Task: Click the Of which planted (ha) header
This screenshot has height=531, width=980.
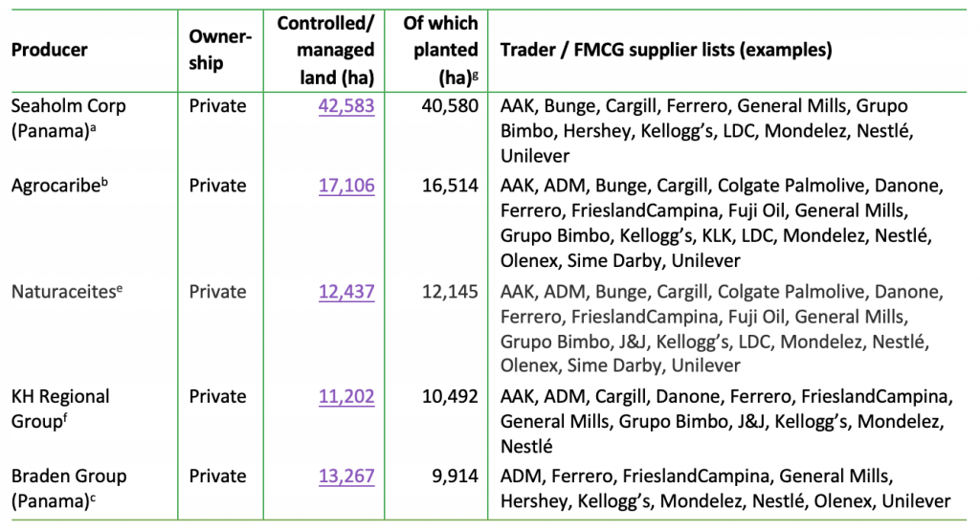Action: (440, 49)
